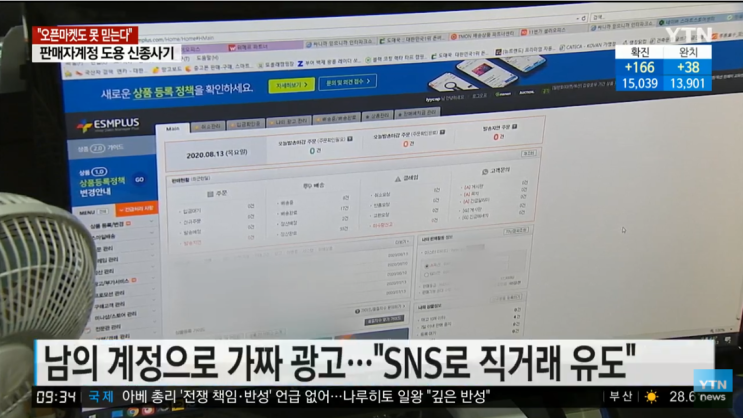Expand 주문 관리 sidebar menu chevron
743x418 pixels.
point(152,244)
